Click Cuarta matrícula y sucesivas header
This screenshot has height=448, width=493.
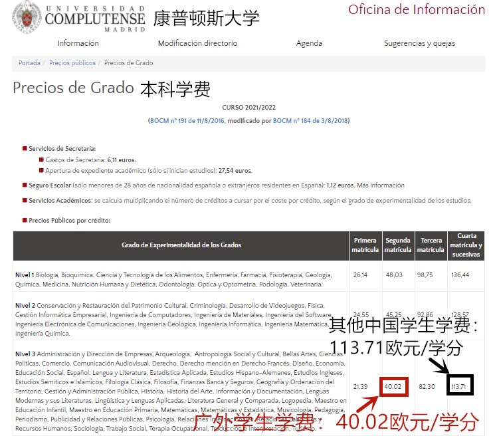(466, 245)
